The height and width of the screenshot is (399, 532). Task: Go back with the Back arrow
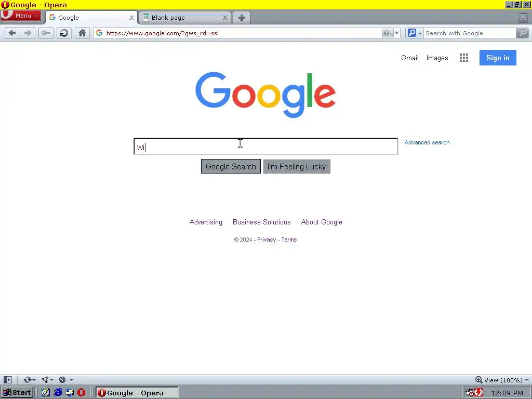pyautogui.click(x=12, y=33)
